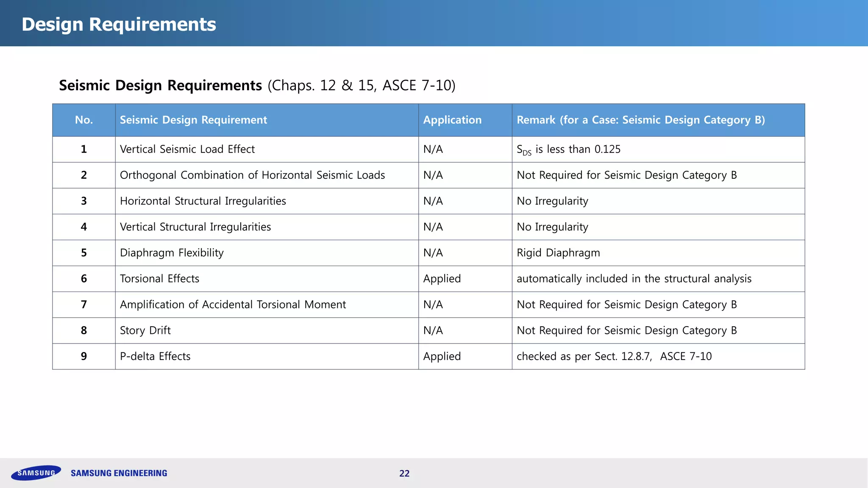Click the Rigid Diaphragm remark cell
The image size is (868, 488).
point(558,253)
